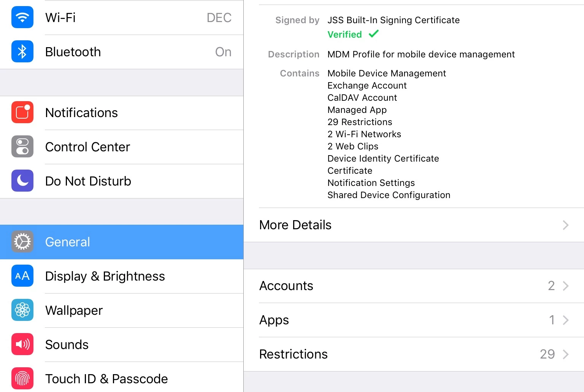This screenshot has width=584, height=392.
Task: Open Accounts row chevron
Action: [x=566, y=286]
